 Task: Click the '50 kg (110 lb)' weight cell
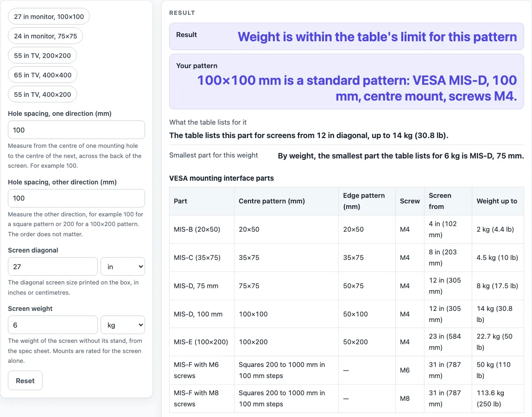tap(498, 370)
